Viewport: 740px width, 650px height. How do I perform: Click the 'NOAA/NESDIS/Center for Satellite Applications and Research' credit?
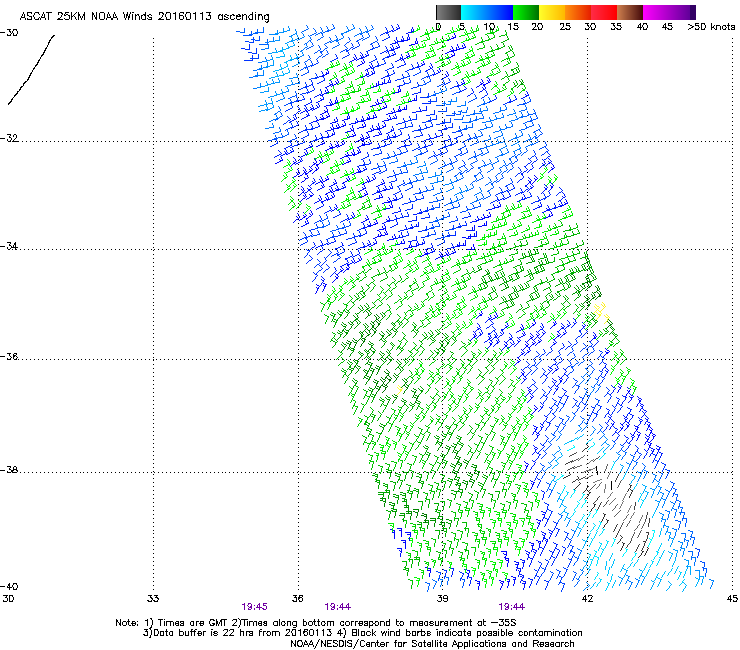click(x=432, y=643)
